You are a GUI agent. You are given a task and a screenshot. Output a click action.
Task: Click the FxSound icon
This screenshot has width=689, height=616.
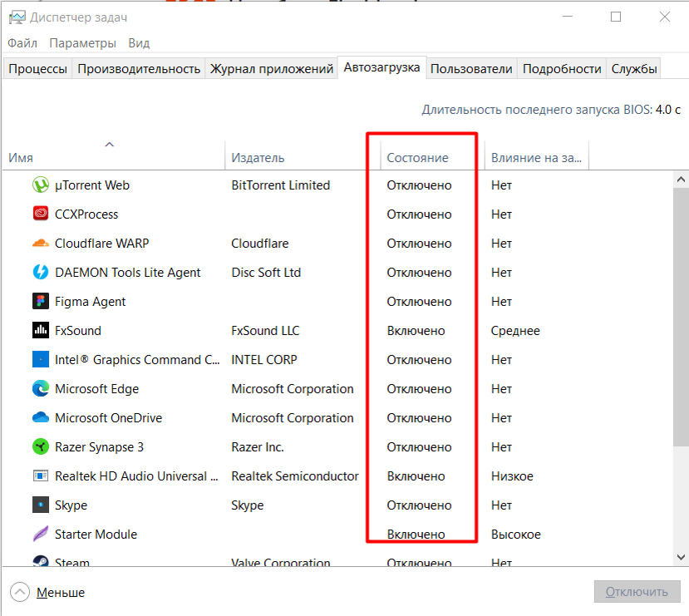pyautogui.click(x=41, y=330)
